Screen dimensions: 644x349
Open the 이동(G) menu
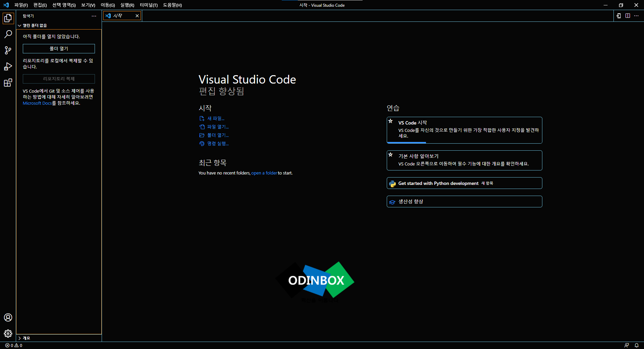coord(108,5)
